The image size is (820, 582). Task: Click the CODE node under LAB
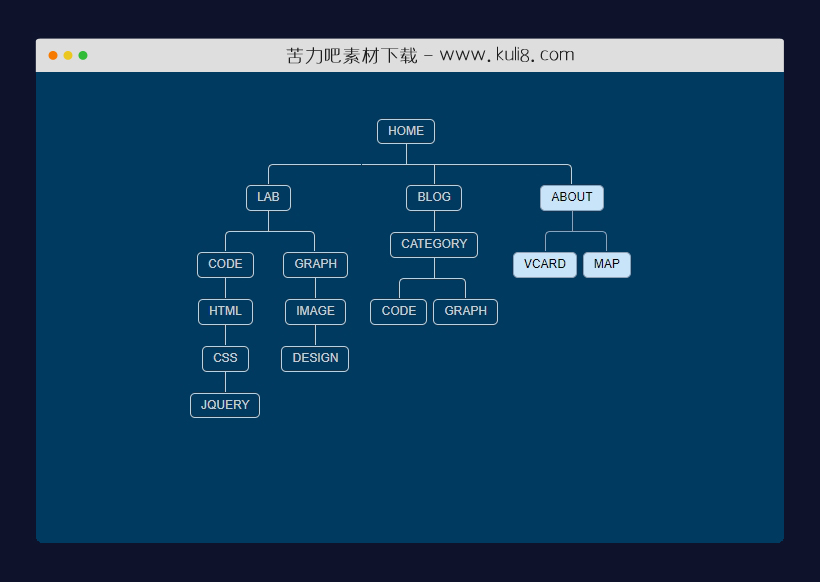[225, 264]
